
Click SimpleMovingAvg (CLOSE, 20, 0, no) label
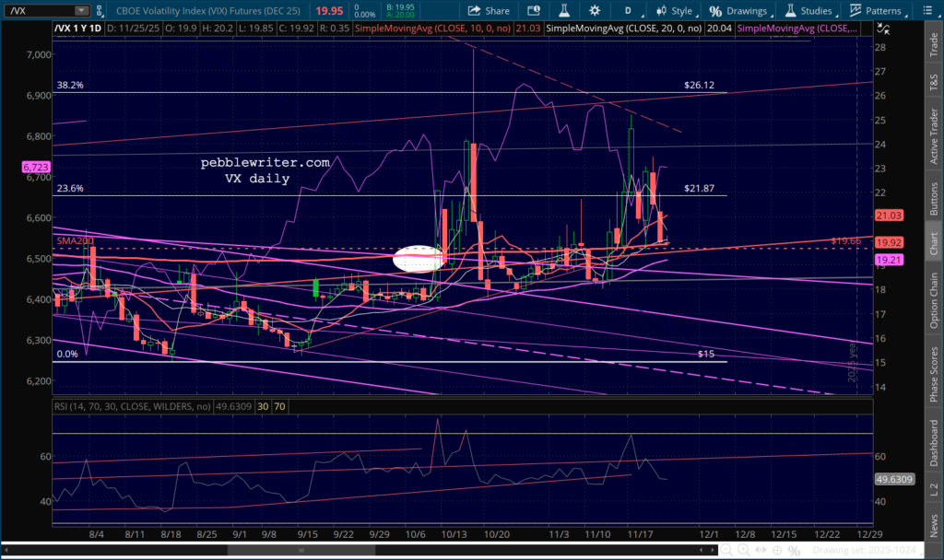coord(623,29)
